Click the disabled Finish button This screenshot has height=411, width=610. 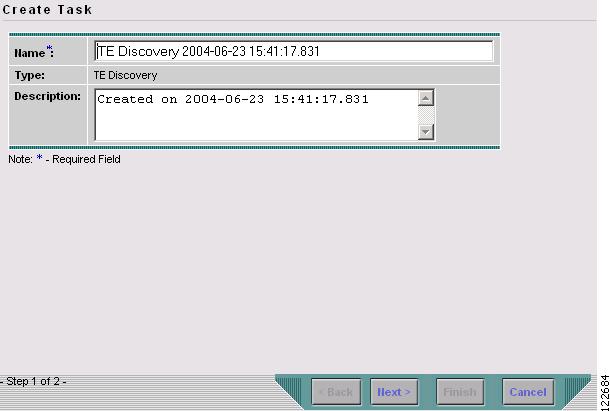click(x=460, y=392)
